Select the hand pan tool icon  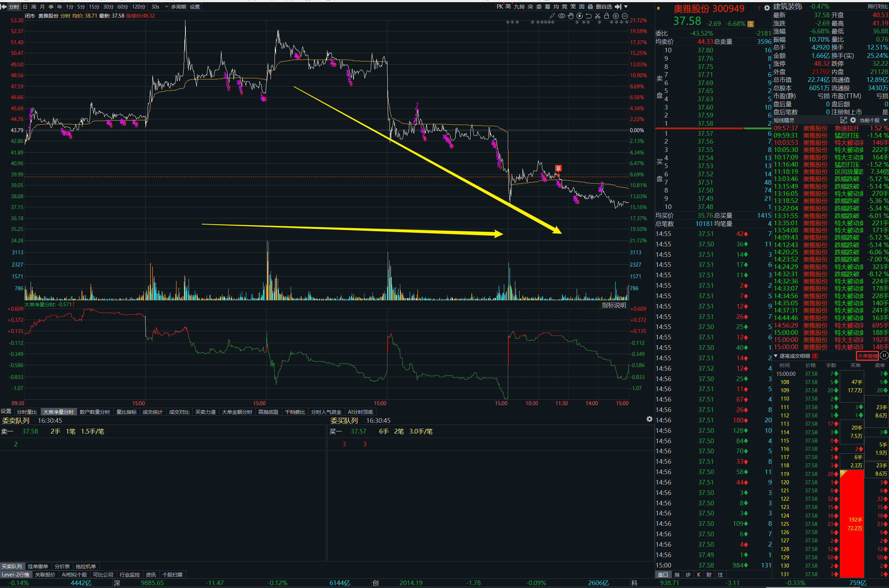pyautogui.click(x=571, y=16)
